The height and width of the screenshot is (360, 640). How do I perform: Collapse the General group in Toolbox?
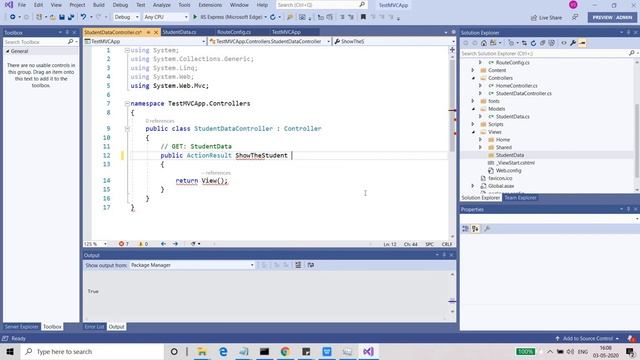coord(8,51)
